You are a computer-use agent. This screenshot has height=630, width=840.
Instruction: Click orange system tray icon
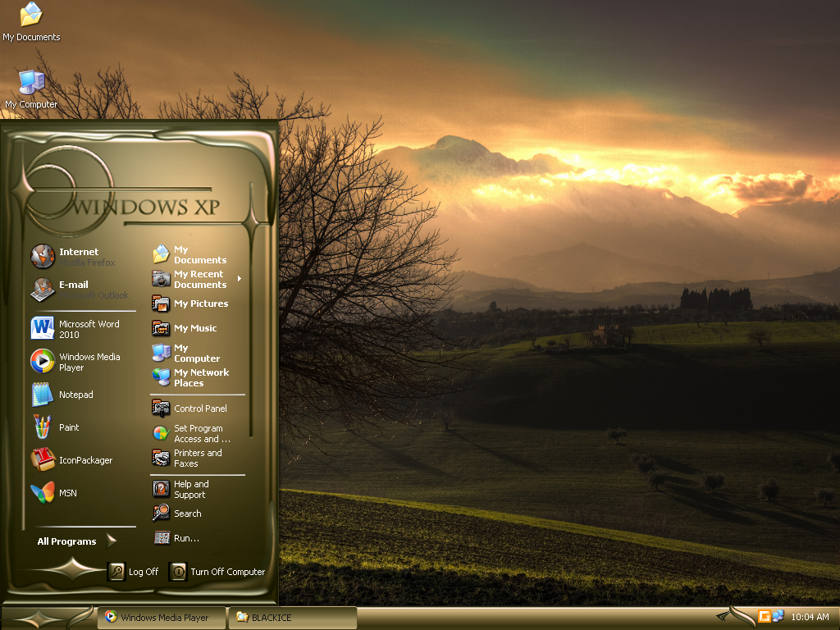(x=765, y=617)
